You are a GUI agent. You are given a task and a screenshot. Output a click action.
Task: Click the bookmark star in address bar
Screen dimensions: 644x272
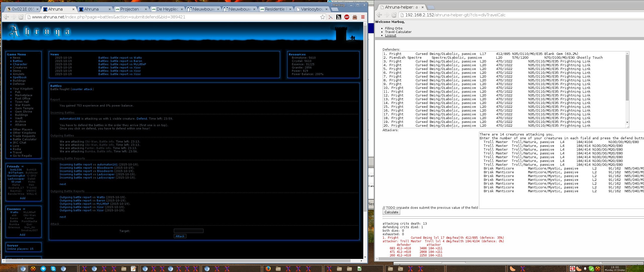coord(323,17)
